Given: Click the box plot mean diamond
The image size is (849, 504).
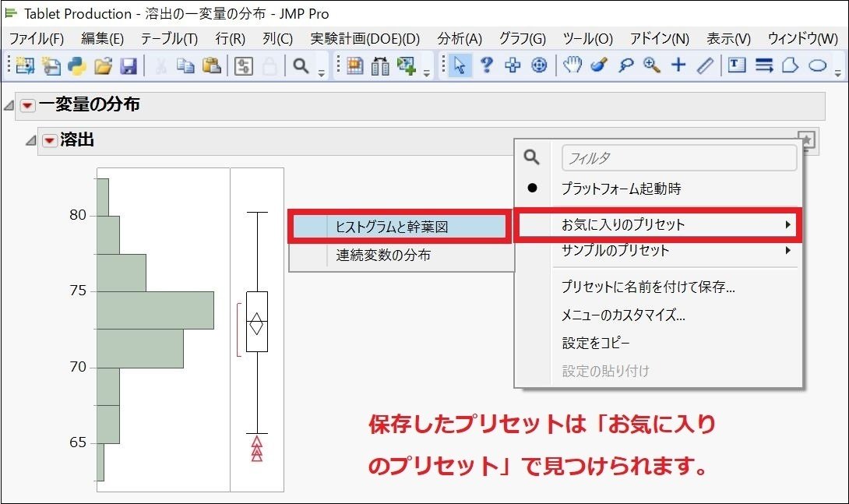Looking at the screenshot, I should [x=257, y=322].
